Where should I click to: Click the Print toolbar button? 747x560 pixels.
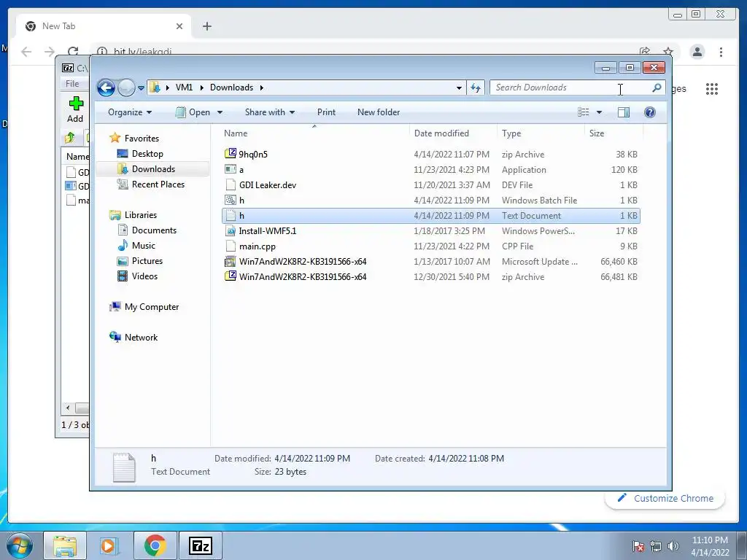326,112
